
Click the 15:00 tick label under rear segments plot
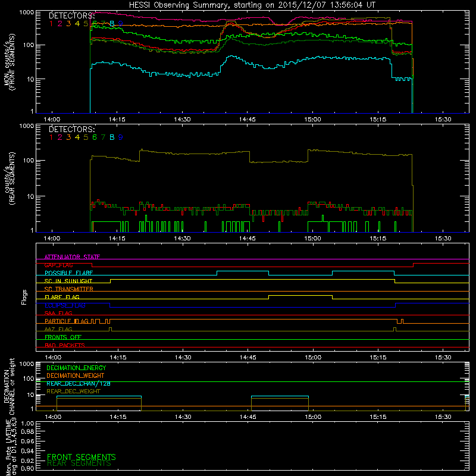click(x=313, y=239)
